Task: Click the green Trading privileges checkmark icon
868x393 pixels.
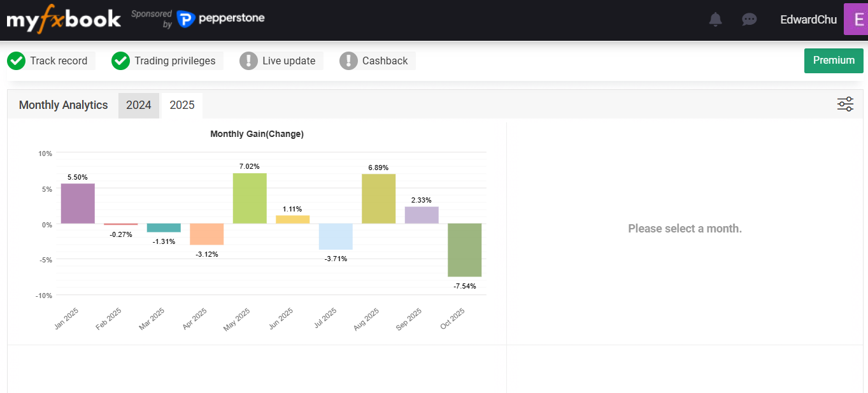Action: [x=120, y=61]
